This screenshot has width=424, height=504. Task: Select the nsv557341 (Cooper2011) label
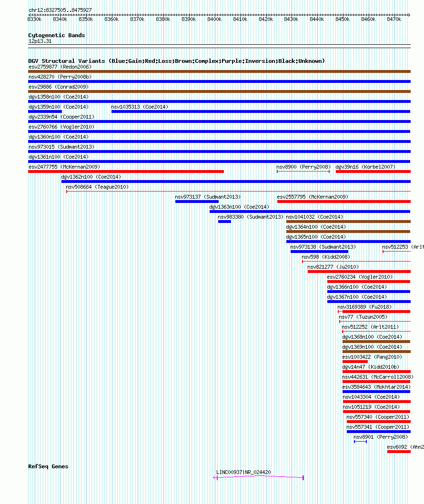[x=378, y=427]
